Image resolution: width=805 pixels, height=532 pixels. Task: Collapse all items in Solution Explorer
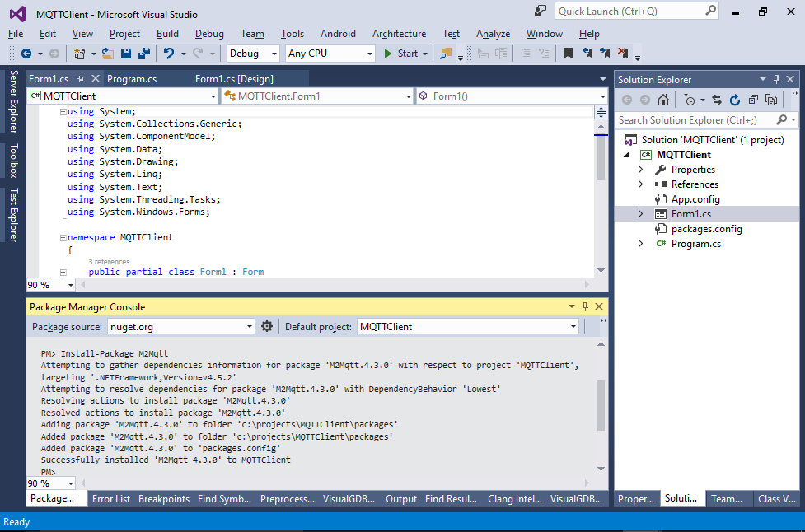(753, 100)
